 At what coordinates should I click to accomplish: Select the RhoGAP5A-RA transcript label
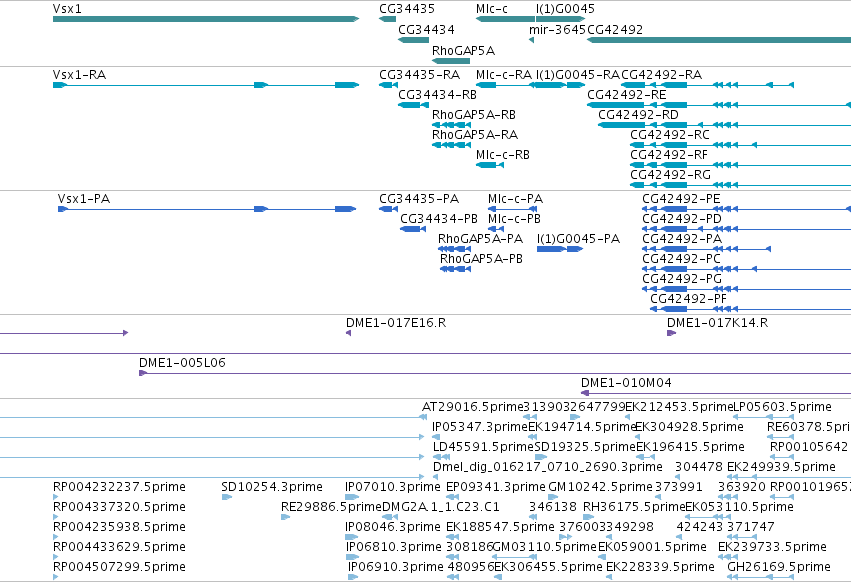pos(475,135)
